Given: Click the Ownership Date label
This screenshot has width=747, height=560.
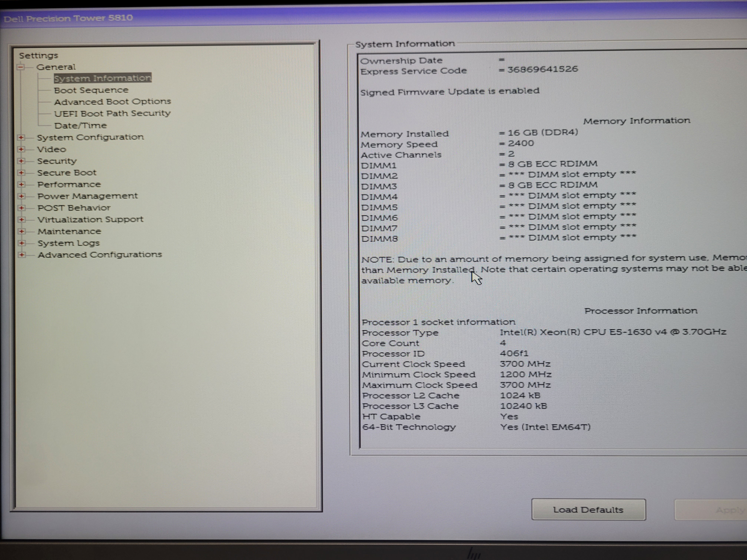Looking at the screenshot, I should (401, 61).
